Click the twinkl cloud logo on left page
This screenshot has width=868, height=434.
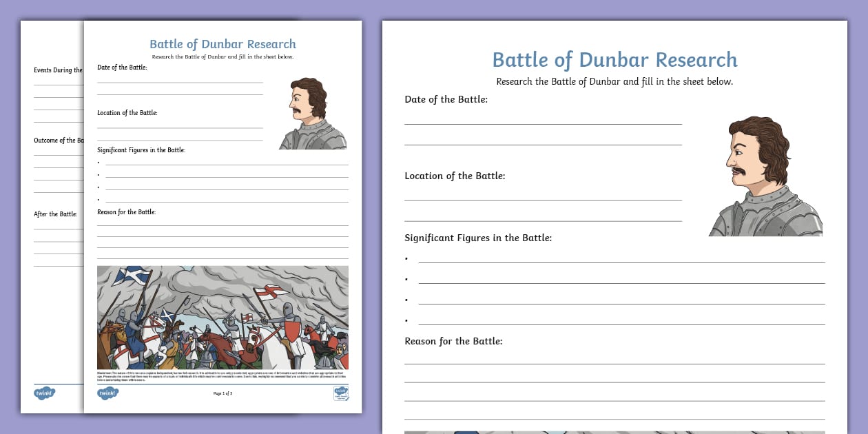pyautogui.click(x=107, y=393)
